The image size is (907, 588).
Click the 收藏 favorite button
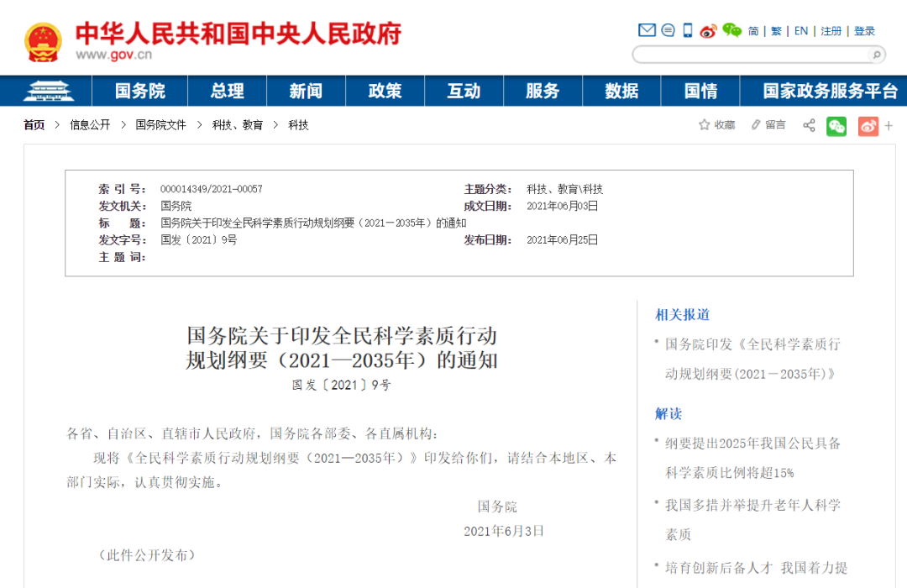coord(716,125)
